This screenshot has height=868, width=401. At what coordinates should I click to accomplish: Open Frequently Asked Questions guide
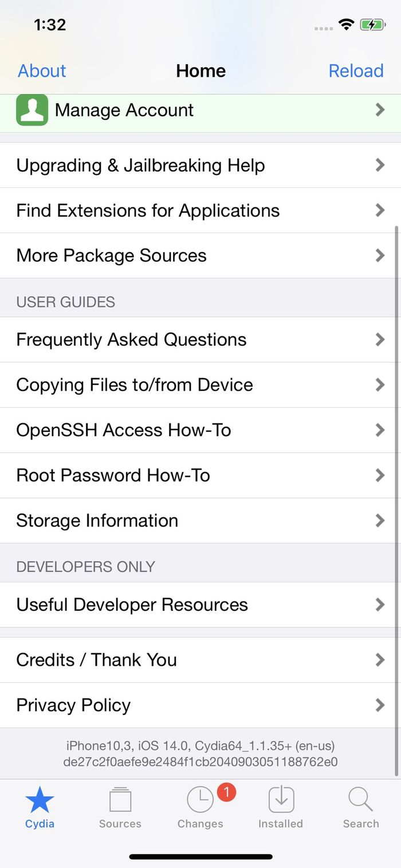click(x=131, y=340)
